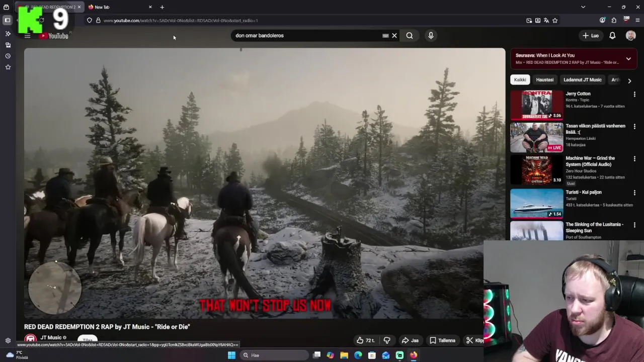Open Windows Start menu
The image size is (644, 362).
[231, 355]
